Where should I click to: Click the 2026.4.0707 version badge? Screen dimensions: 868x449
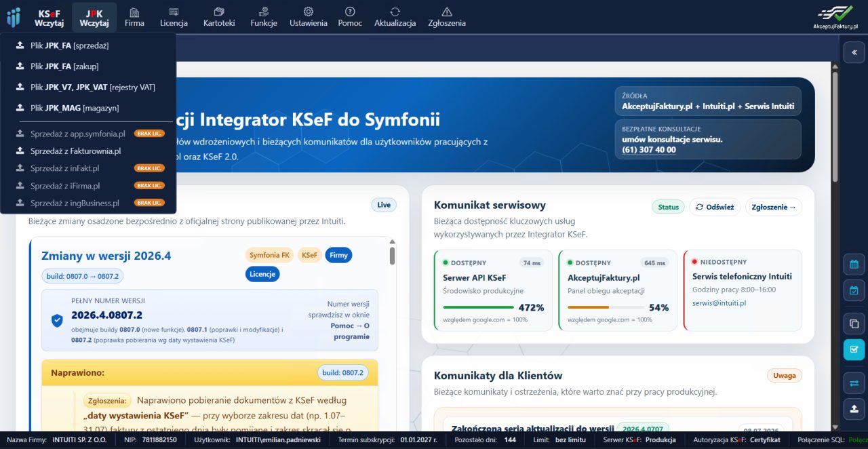(x=642, y=429)
